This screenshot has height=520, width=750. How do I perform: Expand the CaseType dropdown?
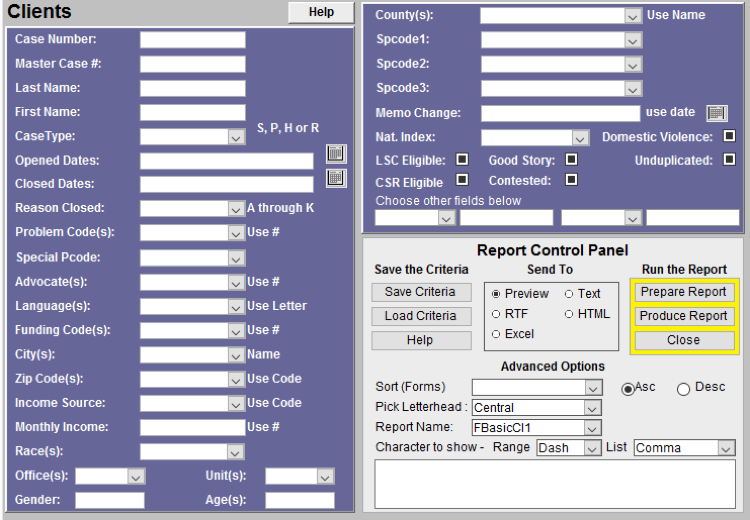click(x=236, y=137)
